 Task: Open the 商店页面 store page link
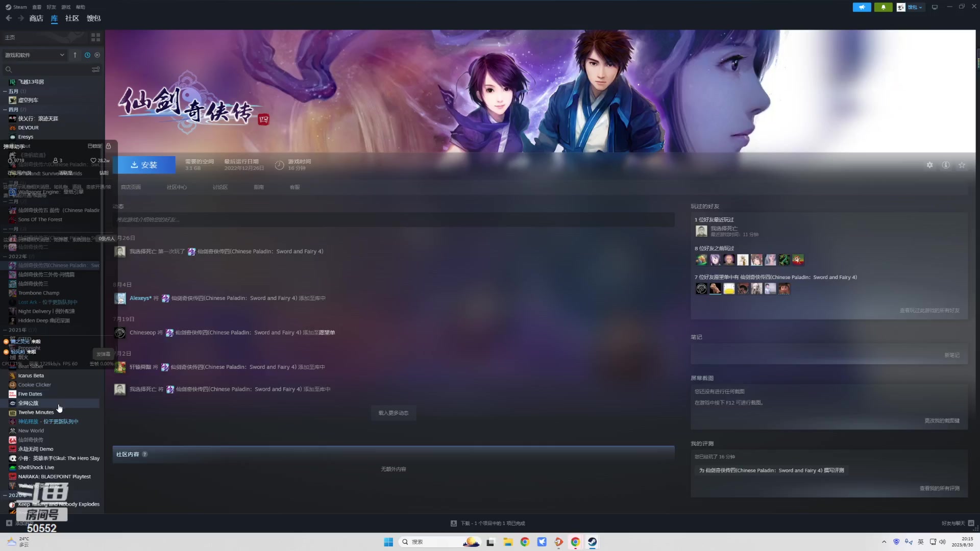point(131,187)
